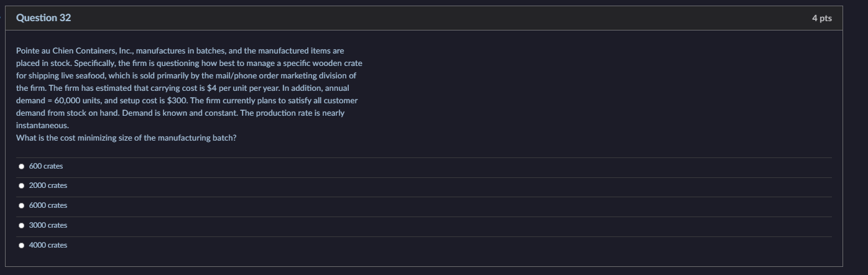Click the '3000 crates' answer label text
Image resolution: width=868 pixels, height=275 pixels.
[48, 225]
